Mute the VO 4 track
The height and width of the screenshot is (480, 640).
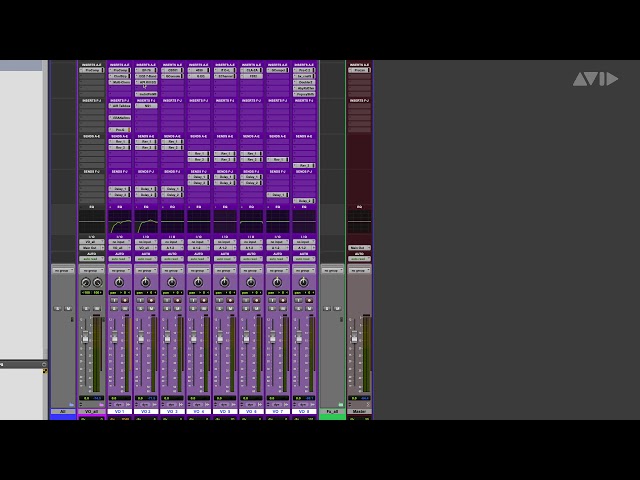(x=203, y=309)
